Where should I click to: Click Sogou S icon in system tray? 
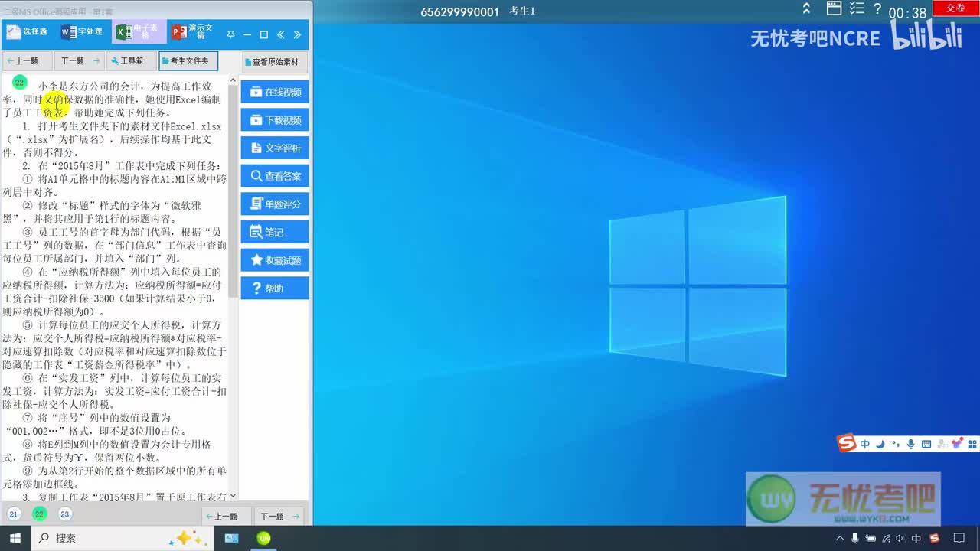934,539
